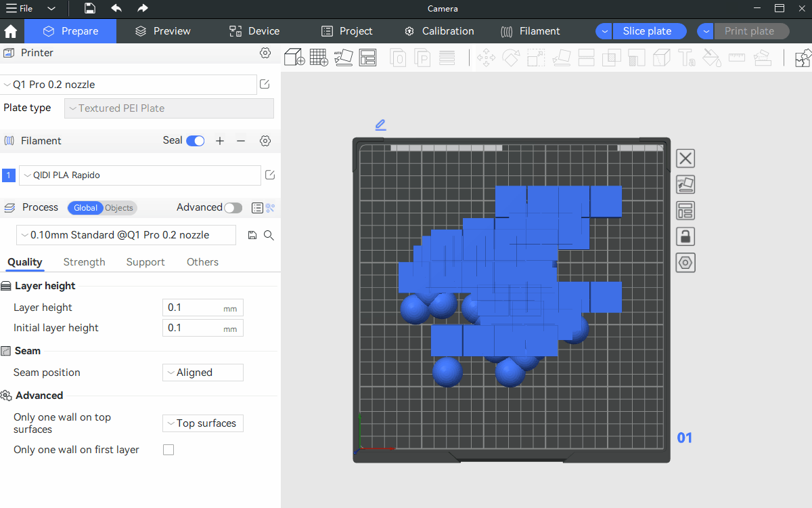Click the Add model cube icon

pyautogui.click(x=294, y=58)
